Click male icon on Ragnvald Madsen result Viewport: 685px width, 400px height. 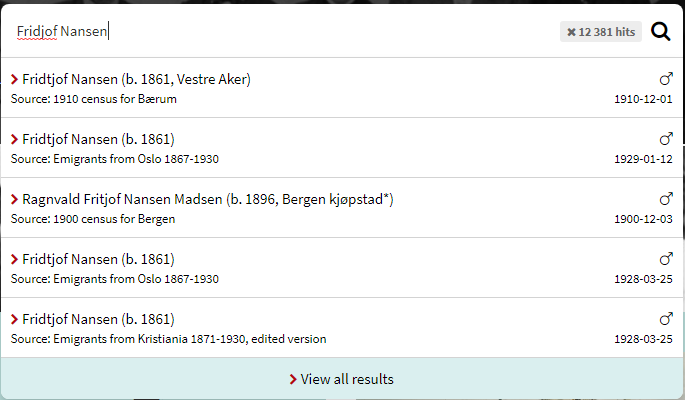(666, 199)
